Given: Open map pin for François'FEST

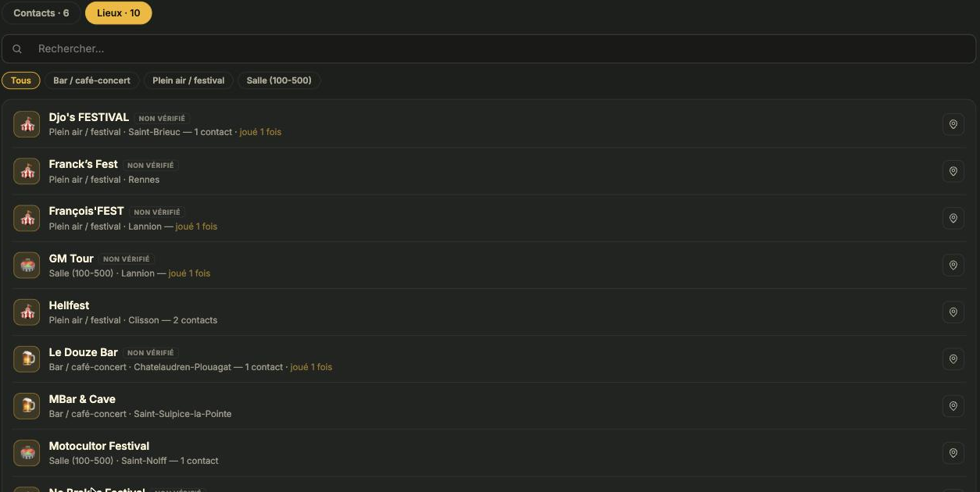Looking at the screenshot, I should [x=953, y=218].
